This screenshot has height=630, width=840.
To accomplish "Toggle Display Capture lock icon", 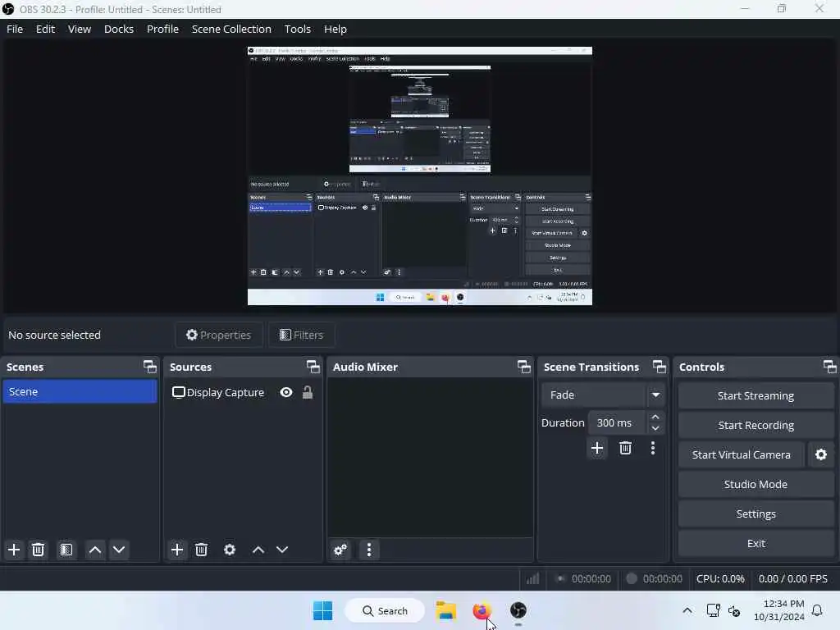I will (x=308, y=393).
